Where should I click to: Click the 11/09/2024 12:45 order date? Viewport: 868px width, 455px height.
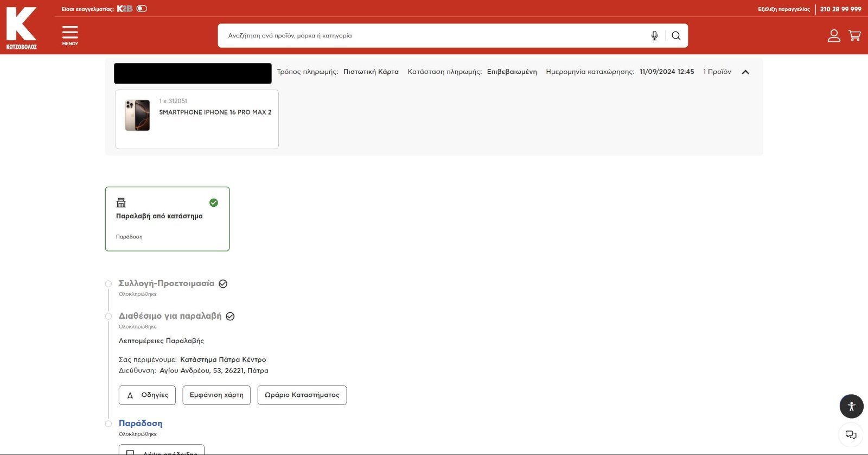pyautogui.click(x=667, y=72)
